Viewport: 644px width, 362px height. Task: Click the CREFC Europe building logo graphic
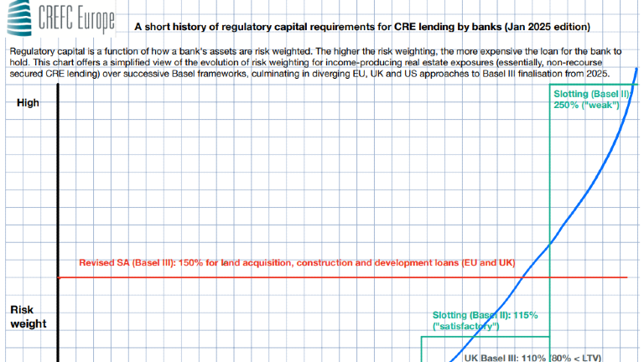pyautogui.click(x=18, y=17)
